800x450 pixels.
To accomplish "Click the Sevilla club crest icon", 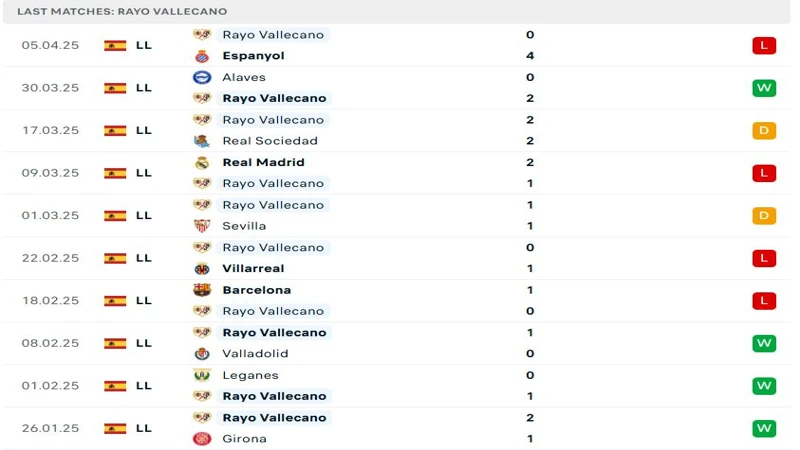I will tap(202, 226).
